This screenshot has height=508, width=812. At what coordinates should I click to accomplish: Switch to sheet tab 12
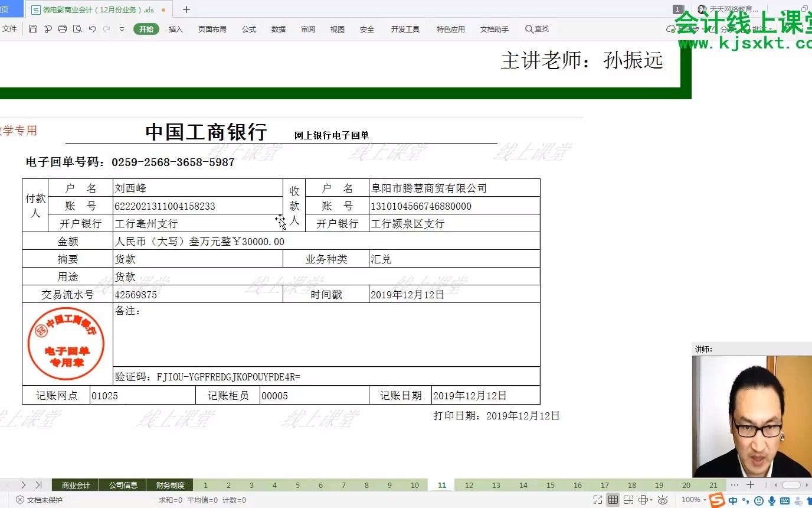coord(469,485)
